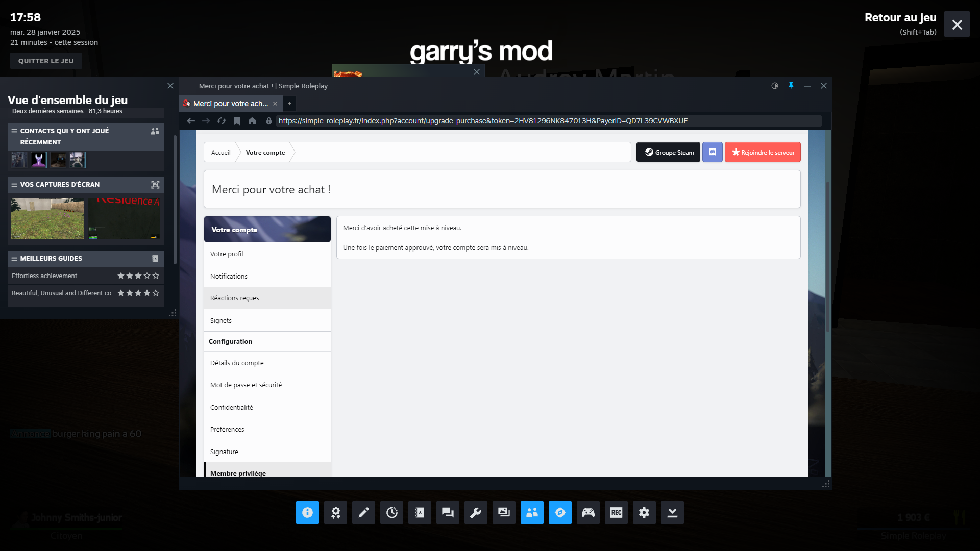Open Réactions reçues menu item
This screenshot has height=551, width=980.
(267, 298)
